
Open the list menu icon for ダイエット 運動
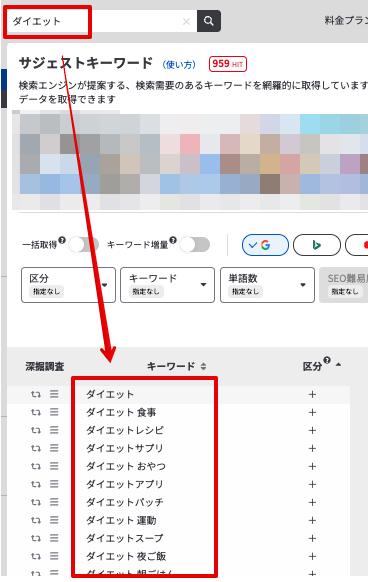[54, 520]
